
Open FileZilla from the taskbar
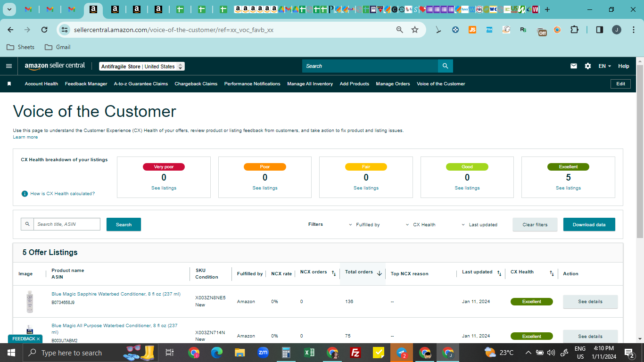(356, 353)
